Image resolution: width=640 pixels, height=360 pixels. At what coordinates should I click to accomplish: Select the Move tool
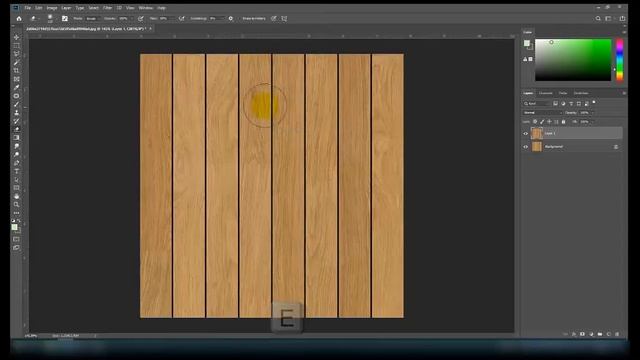point(16,37)
